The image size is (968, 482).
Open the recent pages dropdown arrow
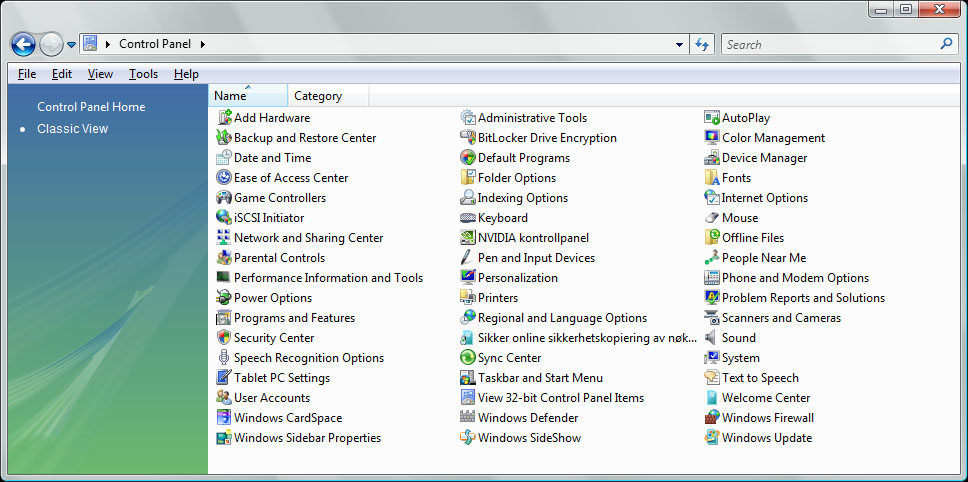pos(72,44)
